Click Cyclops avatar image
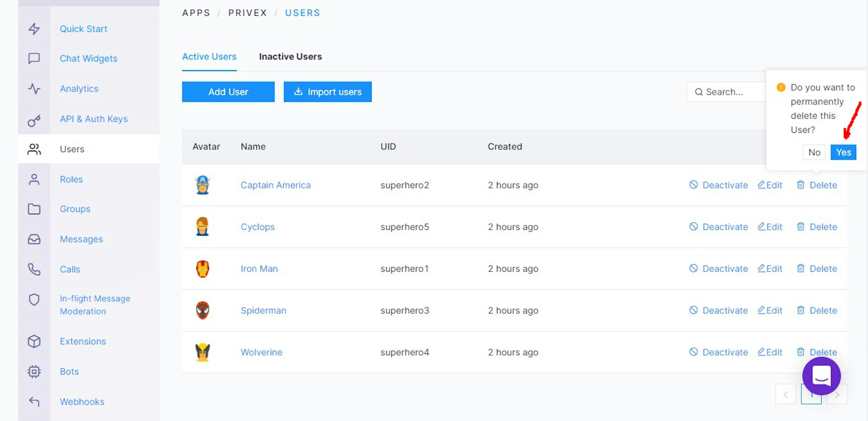 click(x=202, y=227)
